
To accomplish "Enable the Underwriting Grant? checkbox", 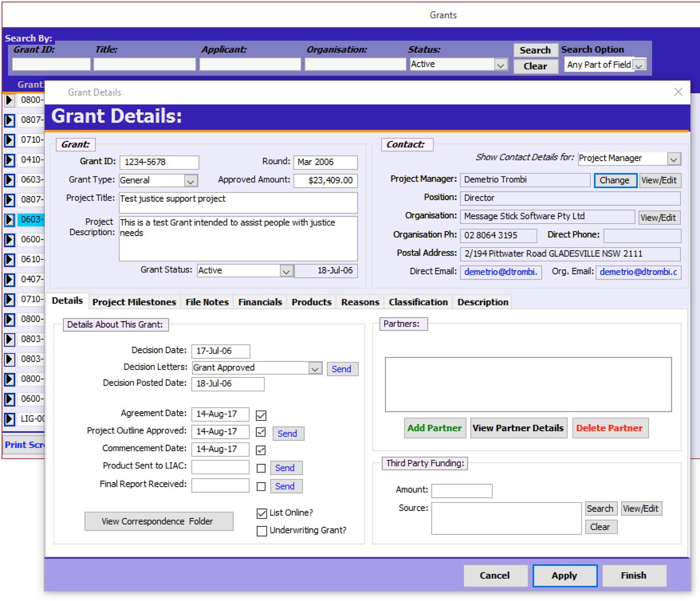I will click(262, 531).
